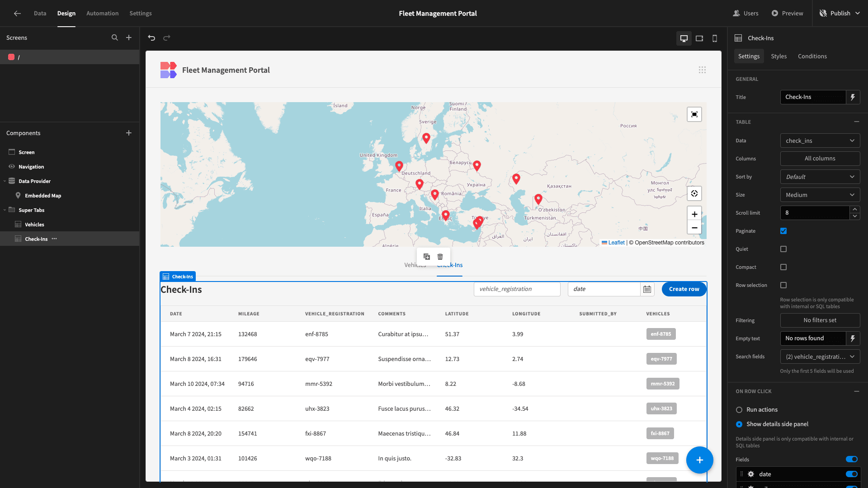This screenshot has width=868, height=488.
Task: Click the redo arrow icon
Action: (x=167, y=38)
